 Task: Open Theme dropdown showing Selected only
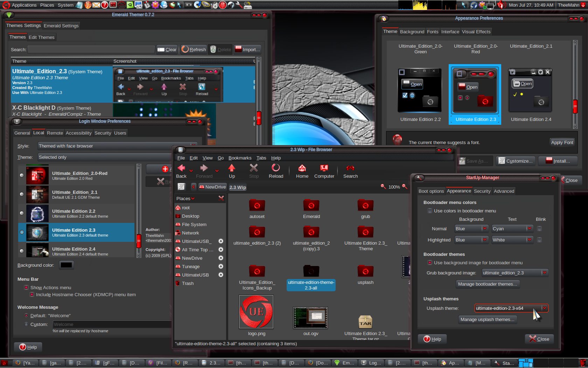click(105, 157)
